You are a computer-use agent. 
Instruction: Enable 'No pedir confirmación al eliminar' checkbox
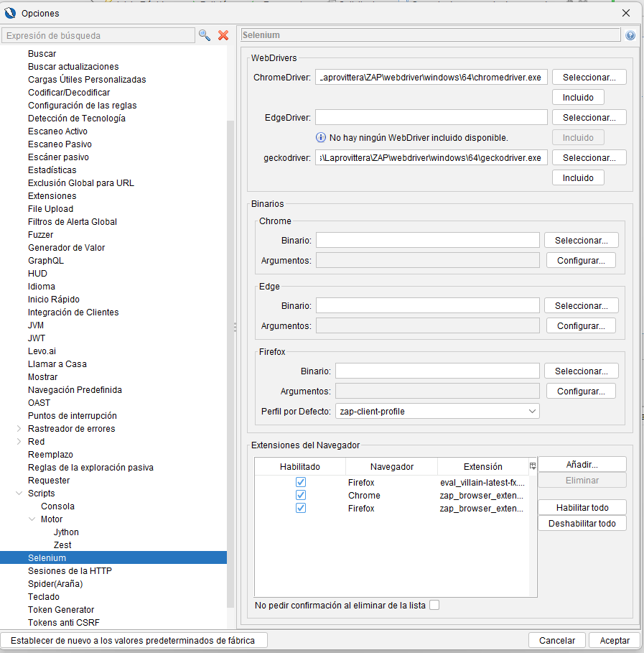[434, 605]
